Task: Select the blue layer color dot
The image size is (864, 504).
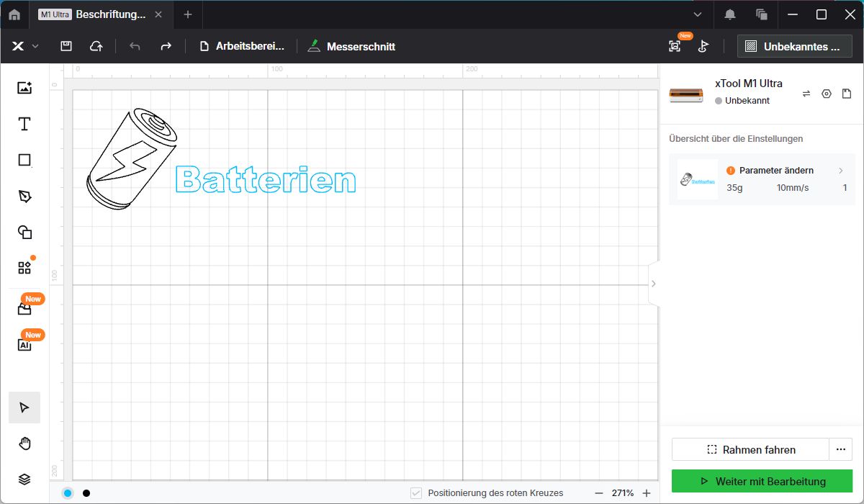Action: pyautogui.click(x=68, y=493)
